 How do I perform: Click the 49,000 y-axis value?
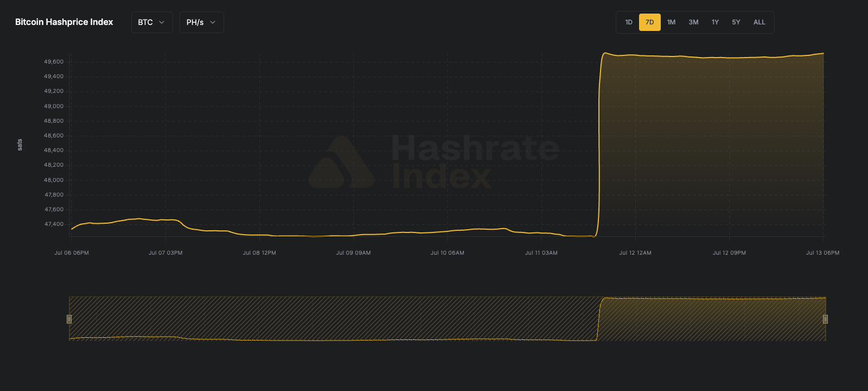pos(54,106)
